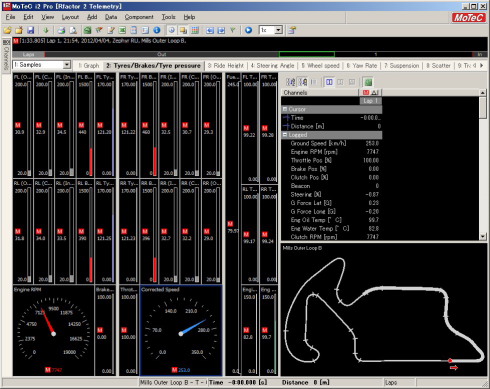Image resolution: width=490 pixels, height=389 pixels.
Task: Click the Laps field in the status bar
Action: click(399, 383)
